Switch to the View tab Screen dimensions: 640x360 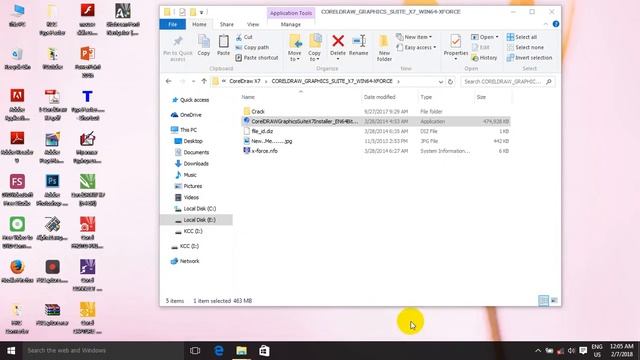coord(253,24)
